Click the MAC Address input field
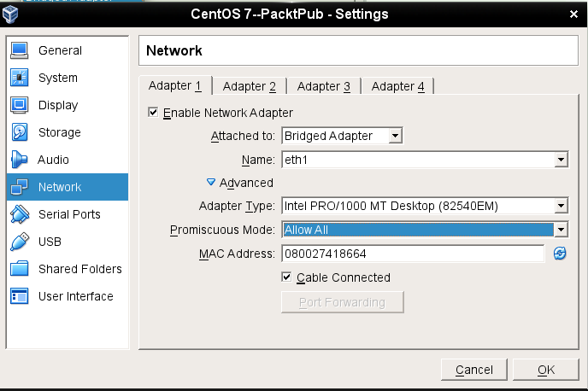The image size is (588, 391). click(x=413, y=254)
